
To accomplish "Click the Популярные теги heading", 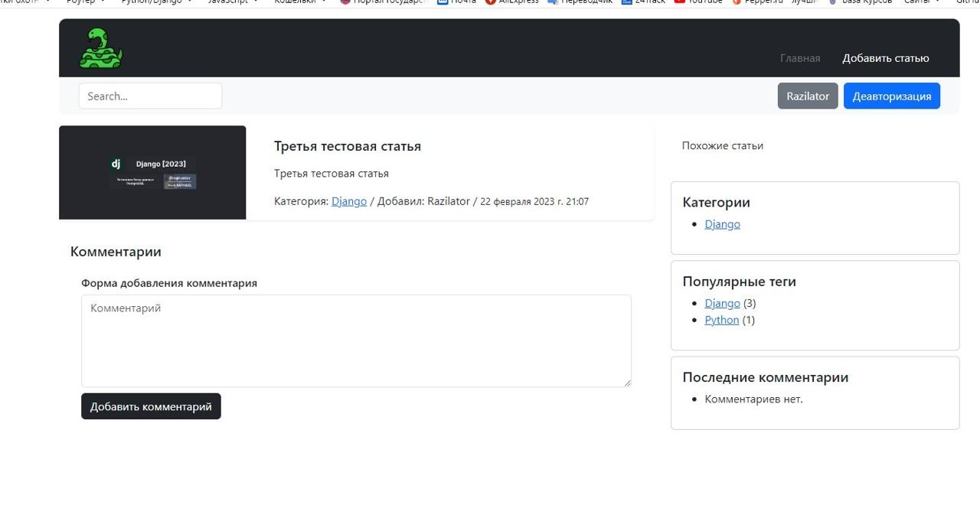I will tap(740, 282).
